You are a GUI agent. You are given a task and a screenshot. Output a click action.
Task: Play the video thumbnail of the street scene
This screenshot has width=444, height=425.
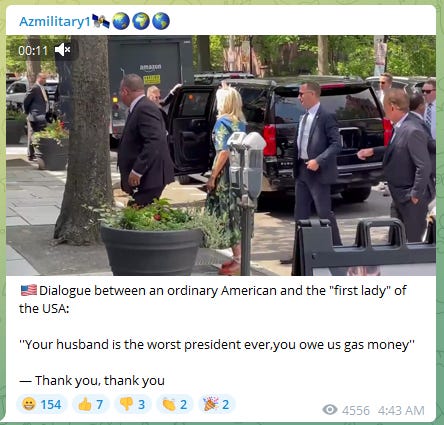(x=221, y=155)
